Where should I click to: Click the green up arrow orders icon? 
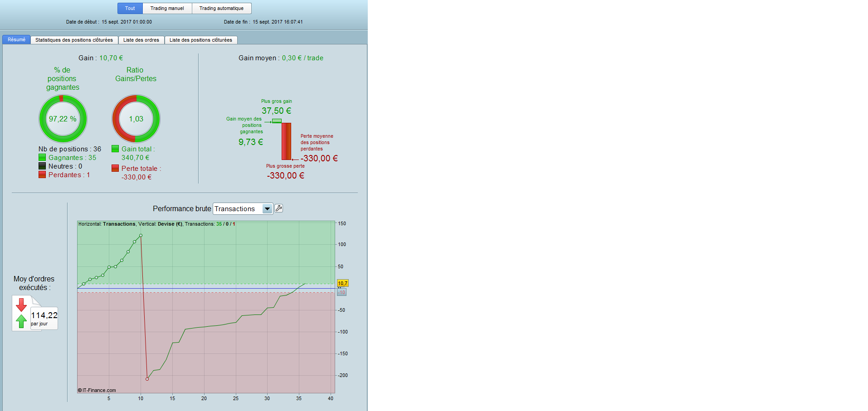21,321
